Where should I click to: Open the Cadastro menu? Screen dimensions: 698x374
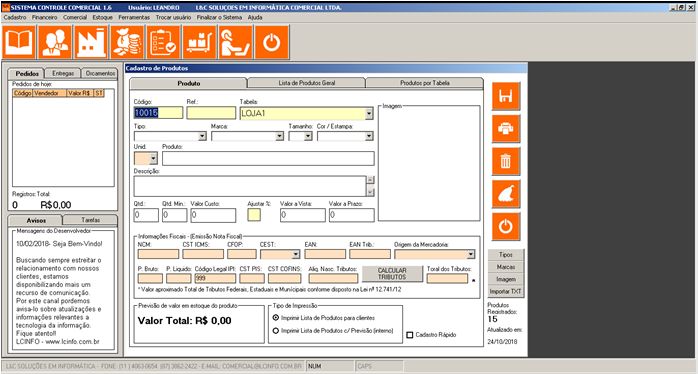tap(15, 17)
